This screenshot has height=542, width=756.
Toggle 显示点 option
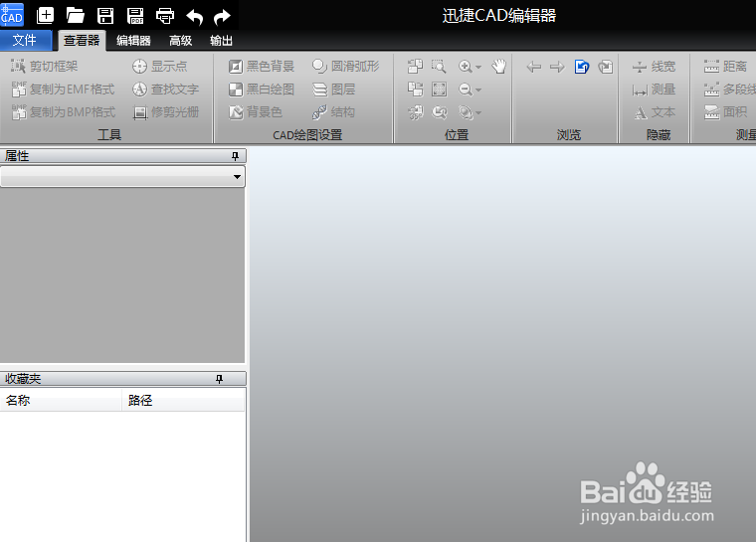(x=159, y=66)
